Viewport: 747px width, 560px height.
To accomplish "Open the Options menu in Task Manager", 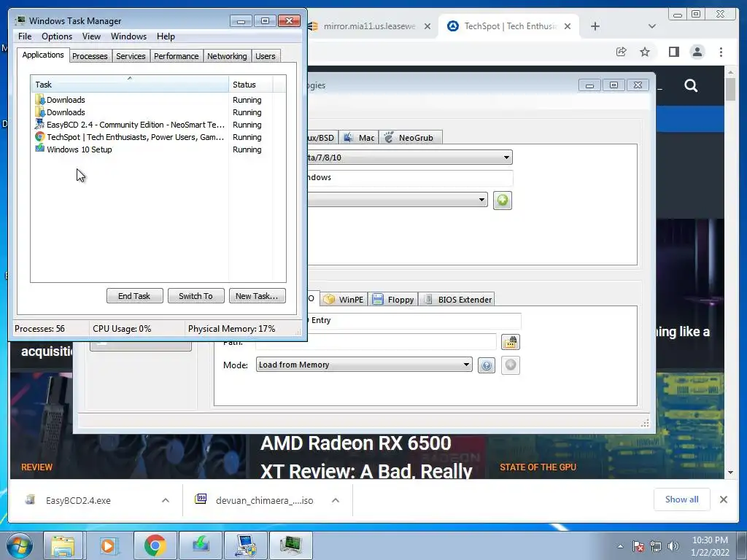I will pyautogui.click(x=57, y=36).
